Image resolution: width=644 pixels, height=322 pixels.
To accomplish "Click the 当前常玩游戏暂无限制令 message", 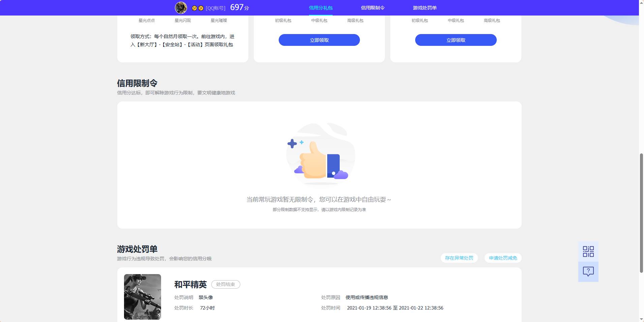I will (x=319, y=200).
